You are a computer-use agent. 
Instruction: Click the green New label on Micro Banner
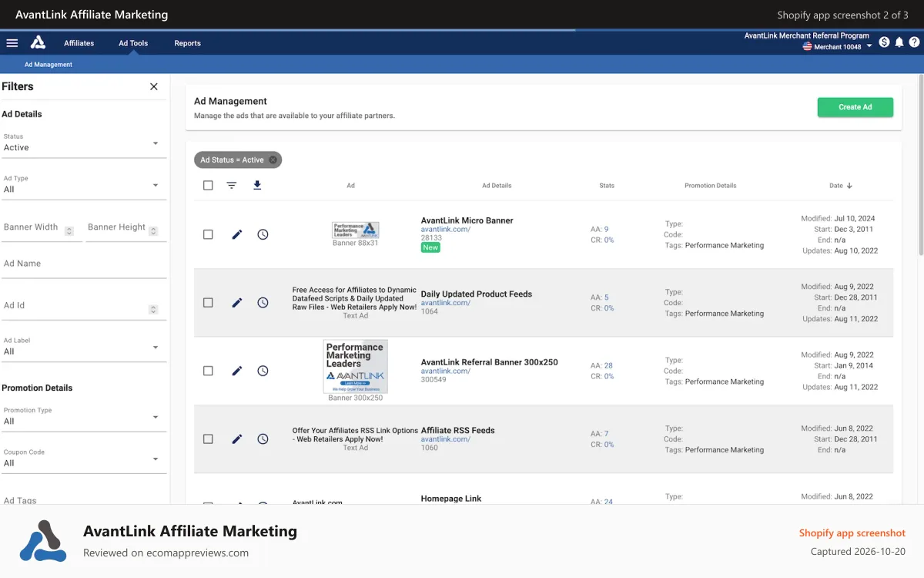(430, 247)
